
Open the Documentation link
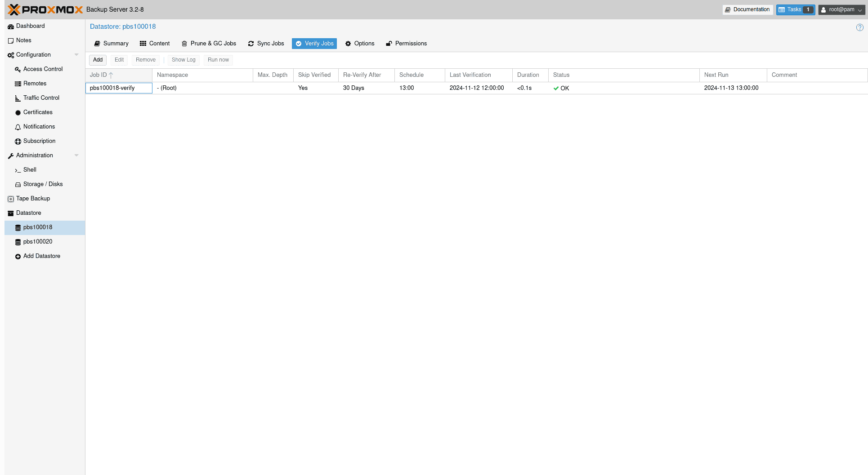click(747, 9)
